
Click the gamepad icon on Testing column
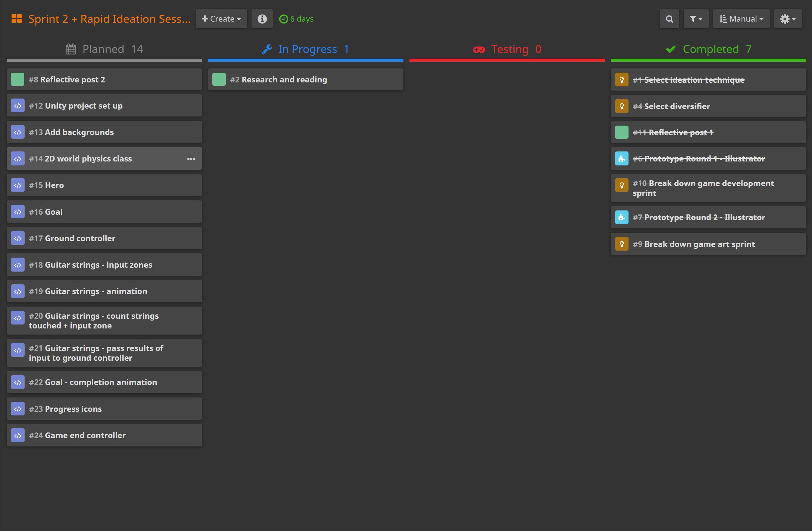point(479,49)
